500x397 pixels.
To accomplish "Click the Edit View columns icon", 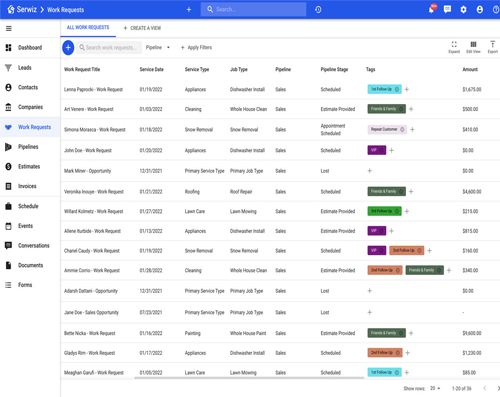I will 473,47.
